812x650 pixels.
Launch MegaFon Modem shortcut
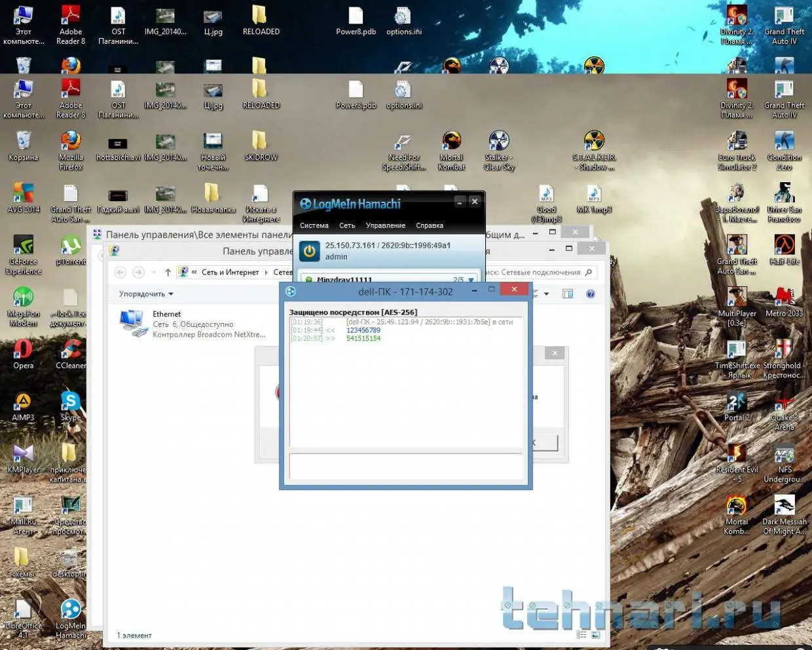coord(24,307)
